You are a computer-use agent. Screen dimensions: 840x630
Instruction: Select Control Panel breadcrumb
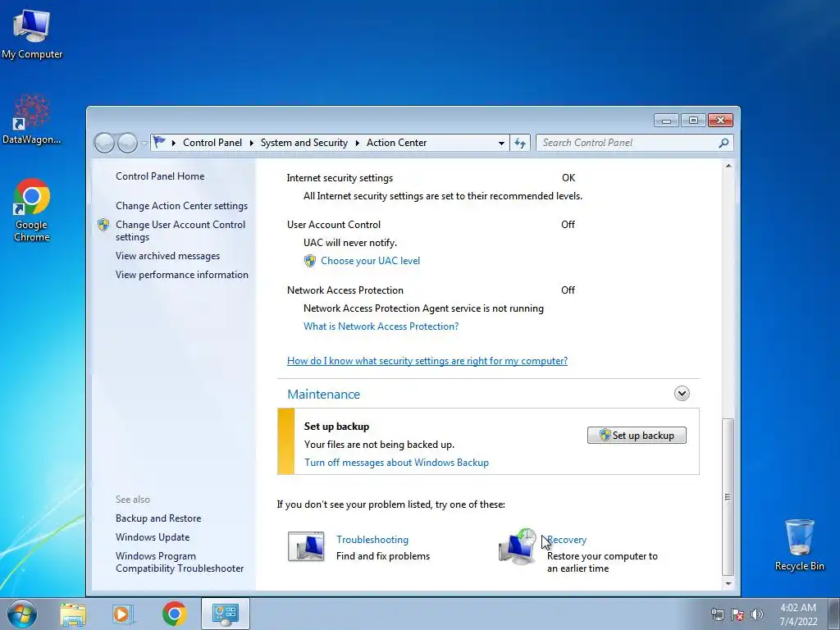point(212,143)
